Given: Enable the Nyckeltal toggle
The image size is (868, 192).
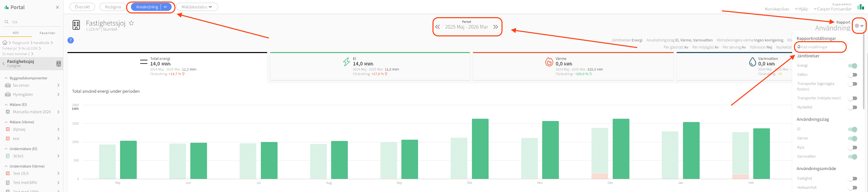Looking at the screenshot, I should coord(853,107).
